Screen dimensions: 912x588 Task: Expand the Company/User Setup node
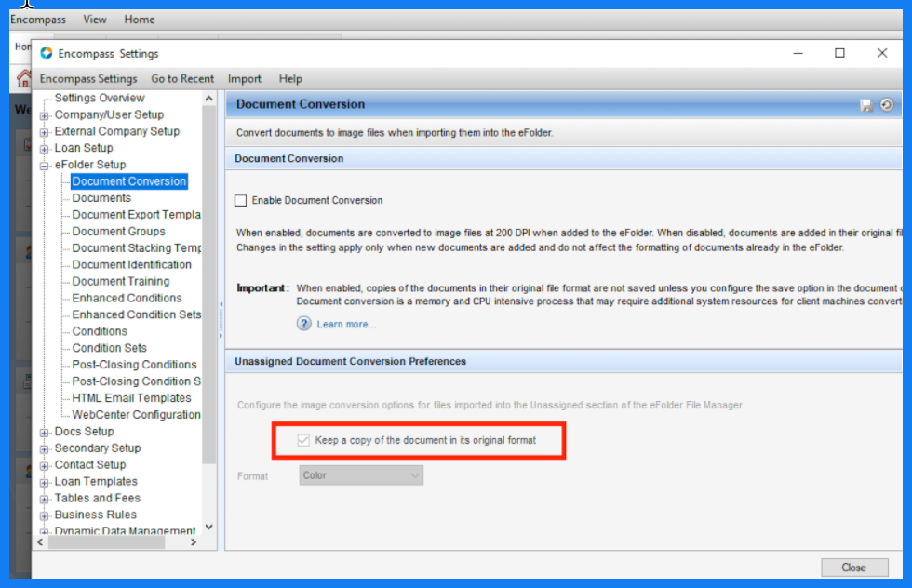click(44, 115)
